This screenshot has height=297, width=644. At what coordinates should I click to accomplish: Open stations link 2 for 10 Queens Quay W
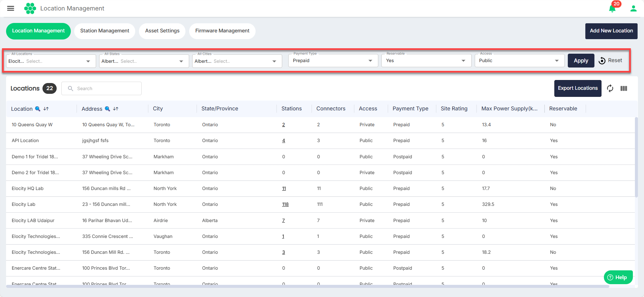point(284,125)
